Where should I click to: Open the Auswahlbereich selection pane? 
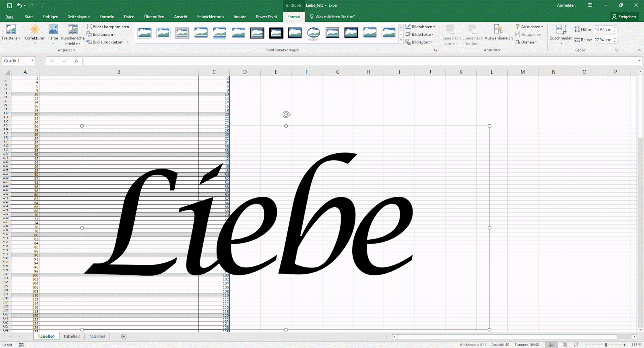498,32
